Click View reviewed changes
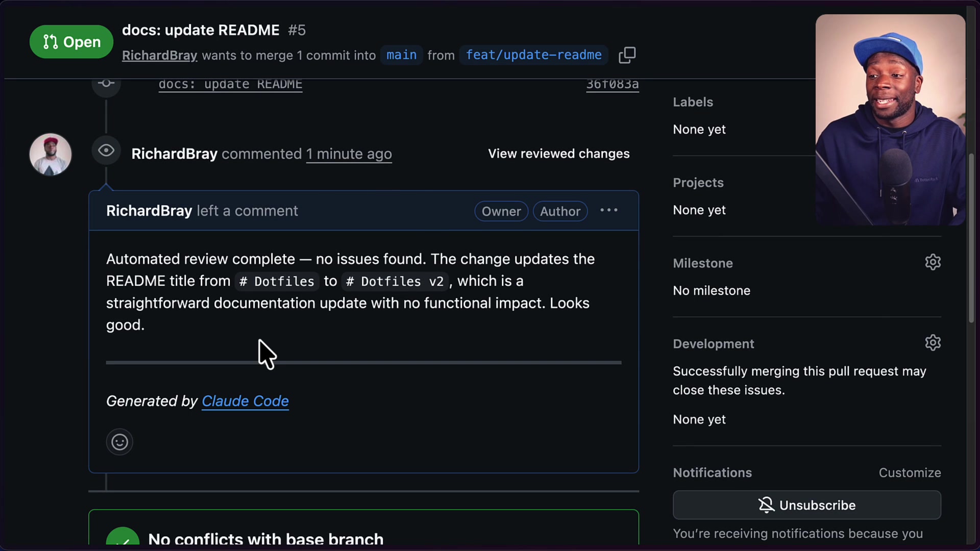The width and height of the screenshot is (980, 551). pos(558,154)
